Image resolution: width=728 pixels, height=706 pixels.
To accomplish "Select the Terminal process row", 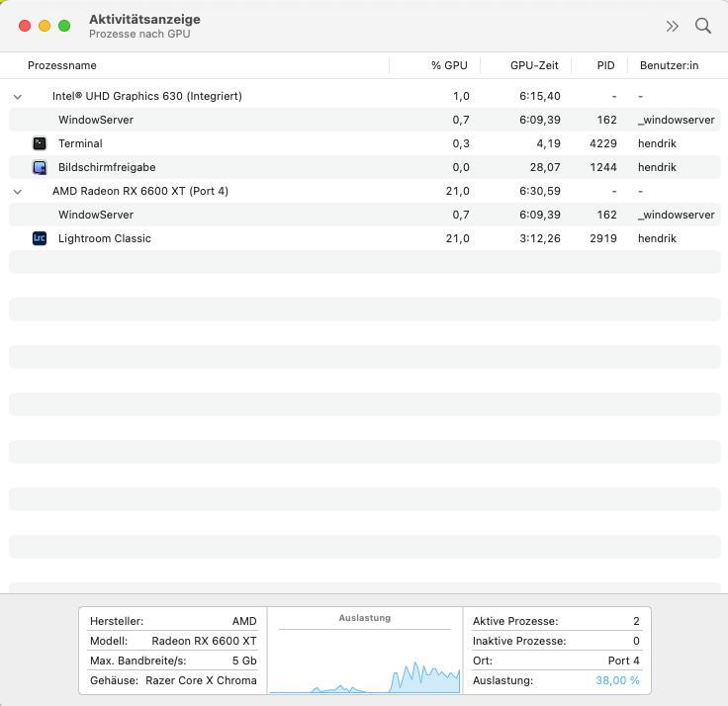I will 364,143.
